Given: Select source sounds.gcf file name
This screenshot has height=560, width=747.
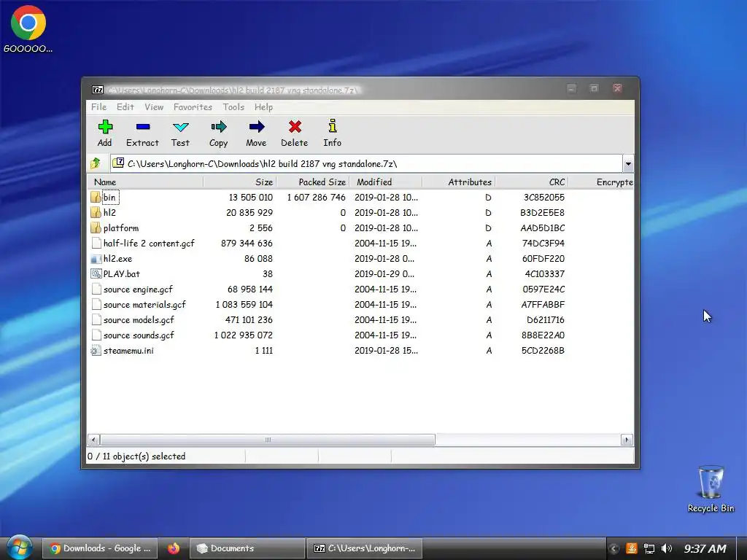Looking at the screenshot, I should tap(139, 335).
